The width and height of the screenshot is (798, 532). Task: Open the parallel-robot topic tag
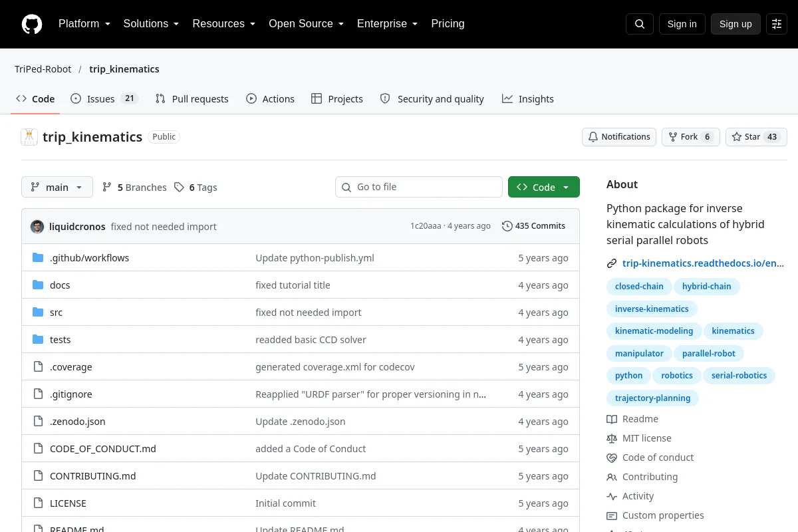pos(709,353)
